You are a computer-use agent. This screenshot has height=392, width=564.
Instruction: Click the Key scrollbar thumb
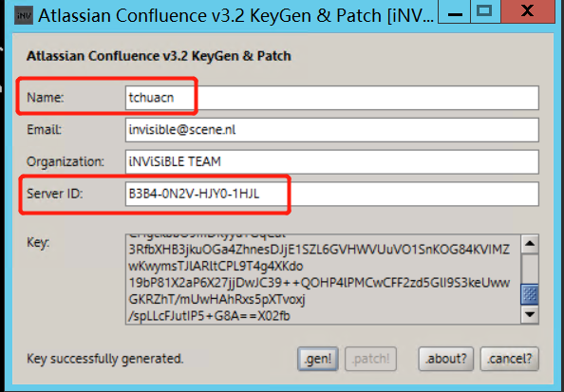(530, 294)
